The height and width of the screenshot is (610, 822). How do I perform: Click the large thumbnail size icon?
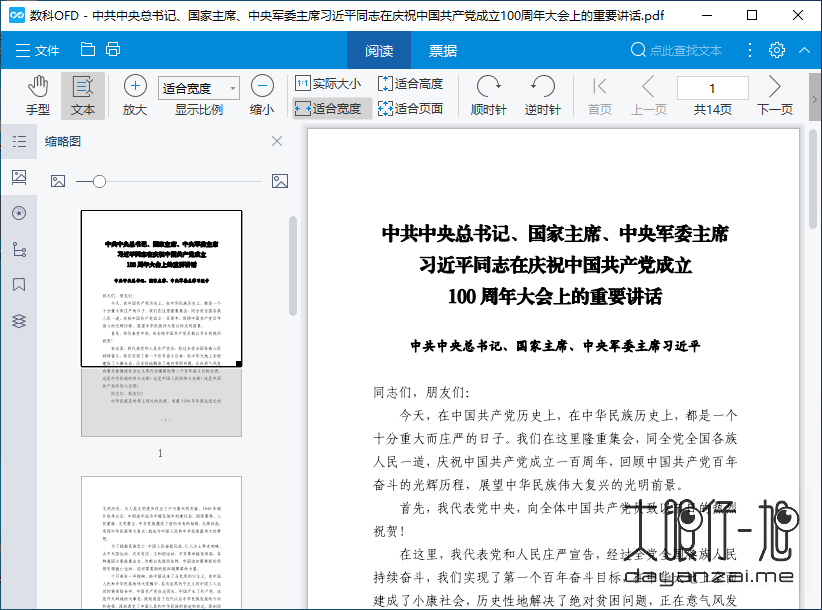pos(280,181)
